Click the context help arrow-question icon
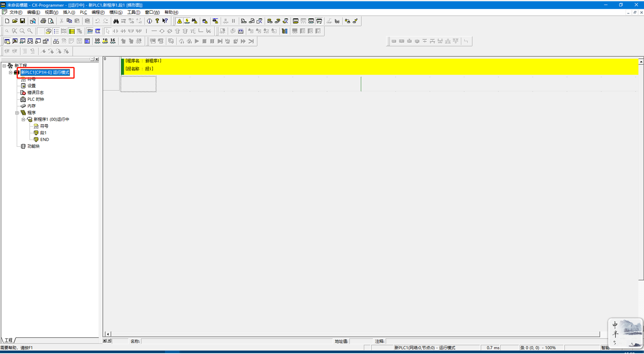The image size is (644, 354). click(x=165, y=21)
